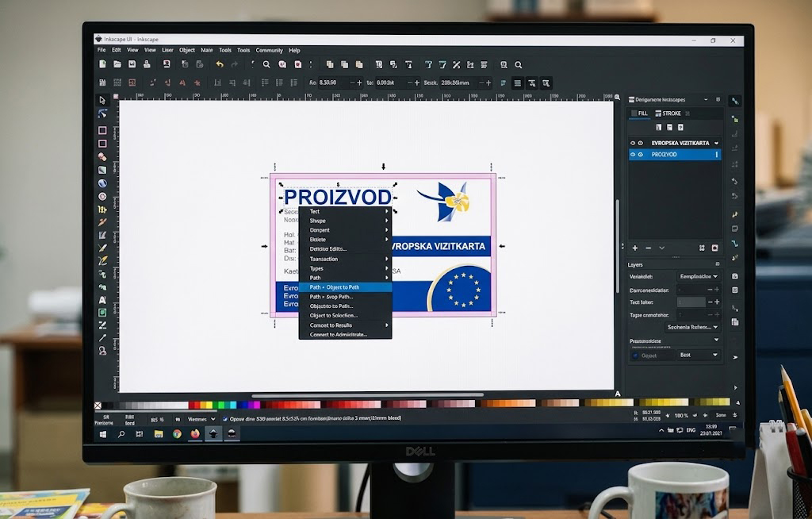This screenshot has height=519, width=812.
Task: Open the File menu
Action: (101, 50)
